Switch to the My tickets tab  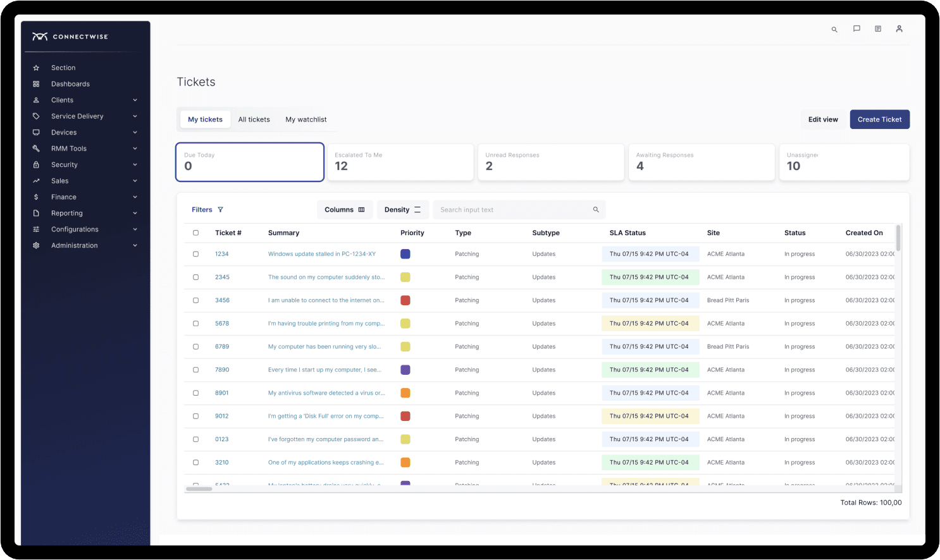205,119
